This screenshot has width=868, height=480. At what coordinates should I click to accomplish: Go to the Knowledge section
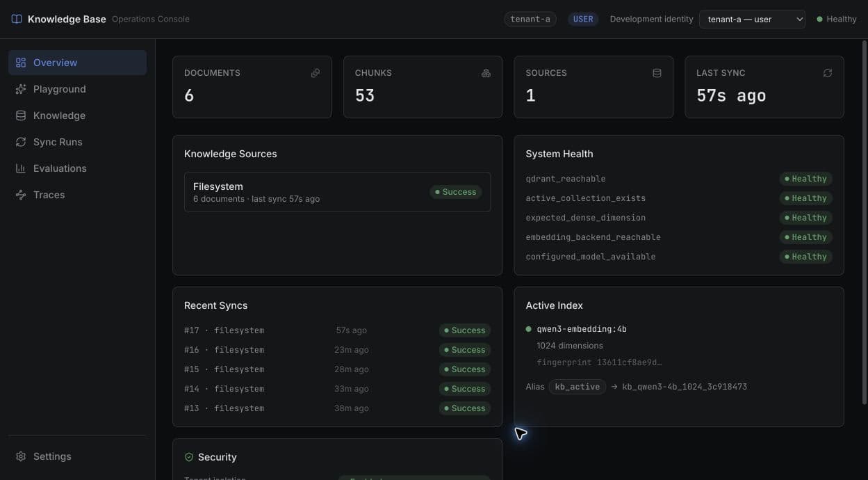(x=77, y=115)
